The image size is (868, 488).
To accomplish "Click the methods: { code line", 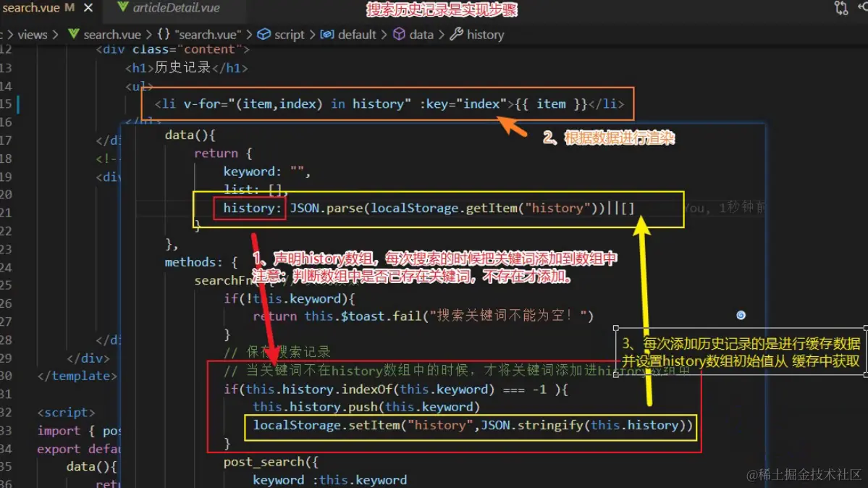I will (x=201, y=262).
